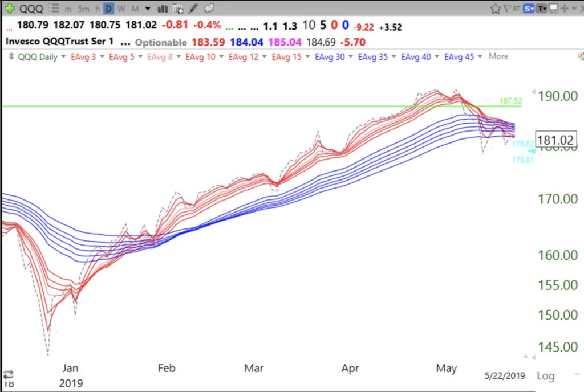Expand the time frame dropdown arrow
The width and height of the screenshot is (584, 392).
[x=148, y=9]
